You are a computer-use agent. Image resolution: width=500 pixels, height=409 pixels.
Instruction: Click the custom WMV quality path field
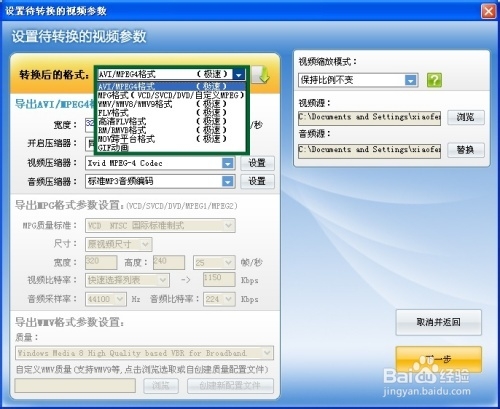coord(75,386)
